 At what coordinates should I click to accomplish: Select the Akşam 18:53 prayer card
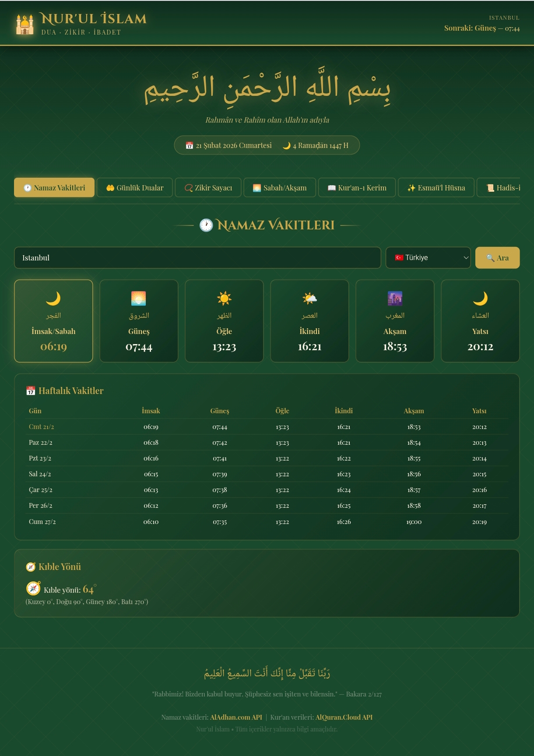(x=395, y=321)
